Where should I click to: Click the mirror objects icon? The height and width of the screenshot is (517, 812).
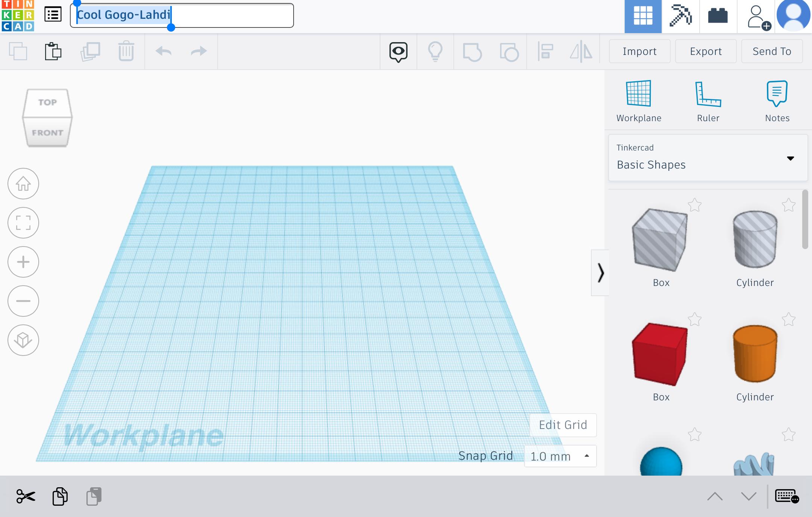pos(582,51)
